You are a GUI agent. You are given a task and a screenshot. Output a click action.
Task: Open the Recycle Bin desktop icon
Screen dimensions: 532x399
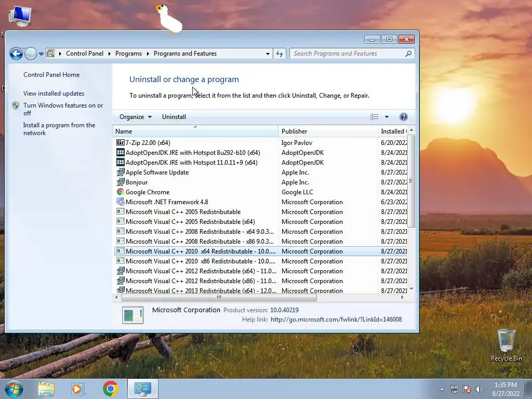click(506, 345)
